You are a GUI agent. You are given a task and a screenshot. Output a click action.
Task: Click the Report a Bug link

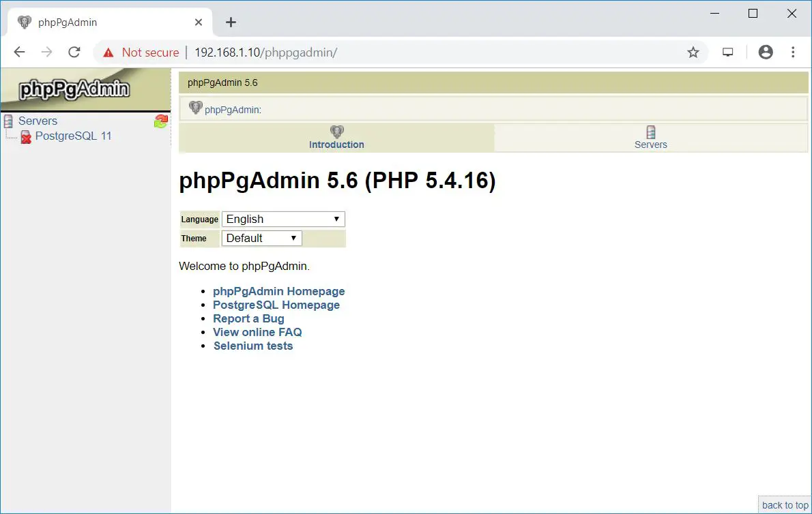click(x=248, y=318)
